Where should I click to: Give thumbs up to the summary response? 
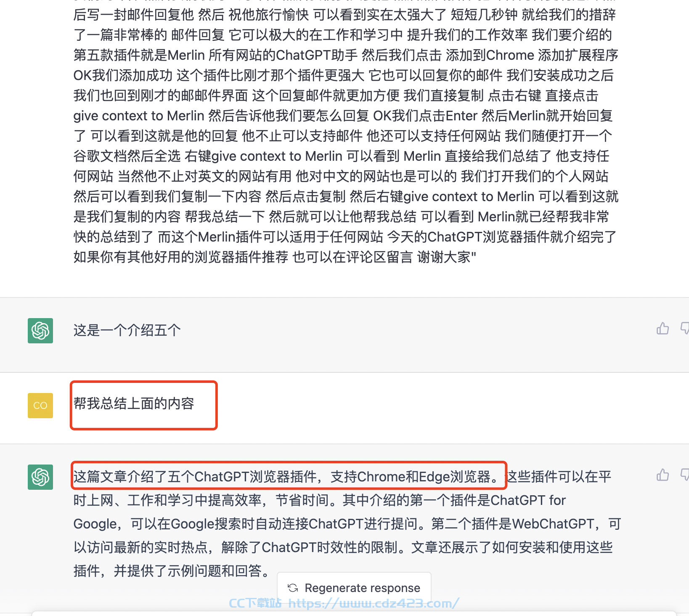click(x=662, y=475)
